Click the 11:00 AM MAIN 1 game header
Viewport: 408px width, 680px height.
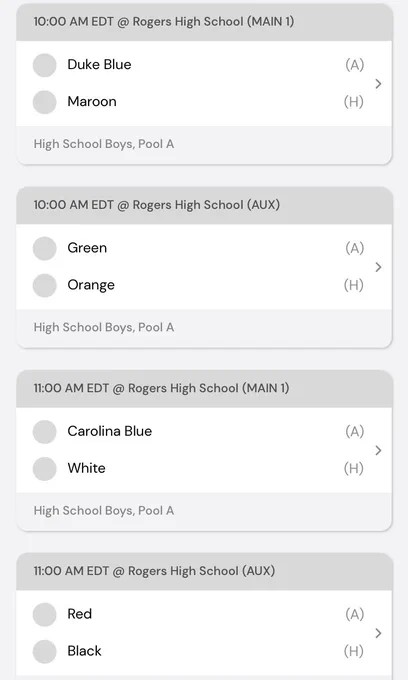click(x=204, y=388)
